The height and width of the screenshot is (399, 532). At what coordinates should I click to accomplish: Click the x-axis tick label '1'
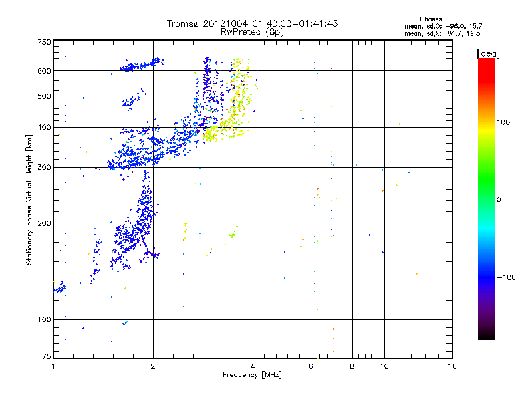click(53, 366)
